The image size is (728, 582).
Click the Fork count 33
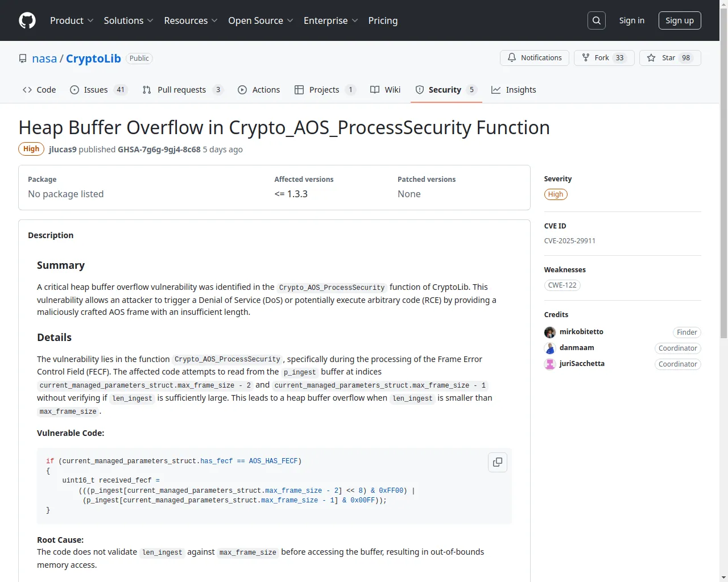pos(620,57)
